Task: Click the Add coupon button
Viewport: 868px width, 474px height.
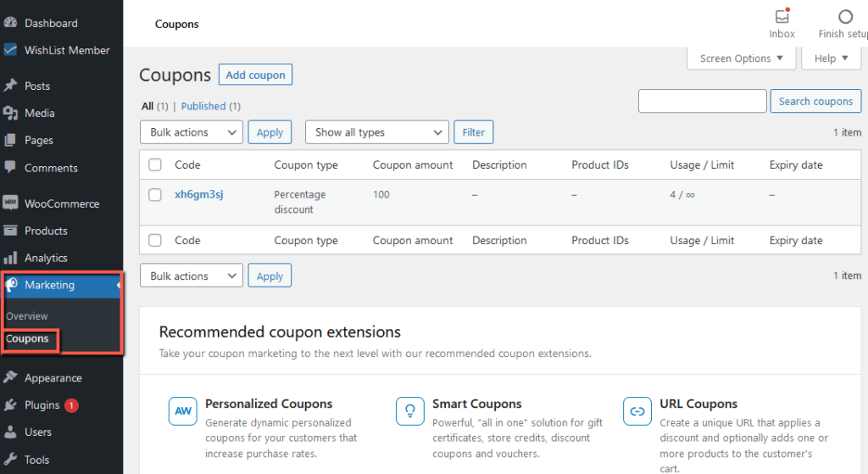Action: 255,75
